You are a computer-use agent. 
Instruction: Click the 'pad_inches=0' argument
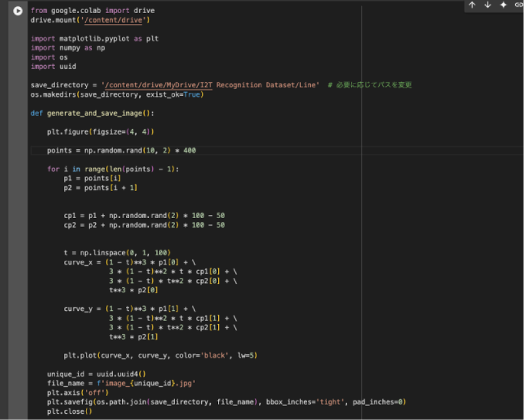pyautogui.click(x=377, y=402)
